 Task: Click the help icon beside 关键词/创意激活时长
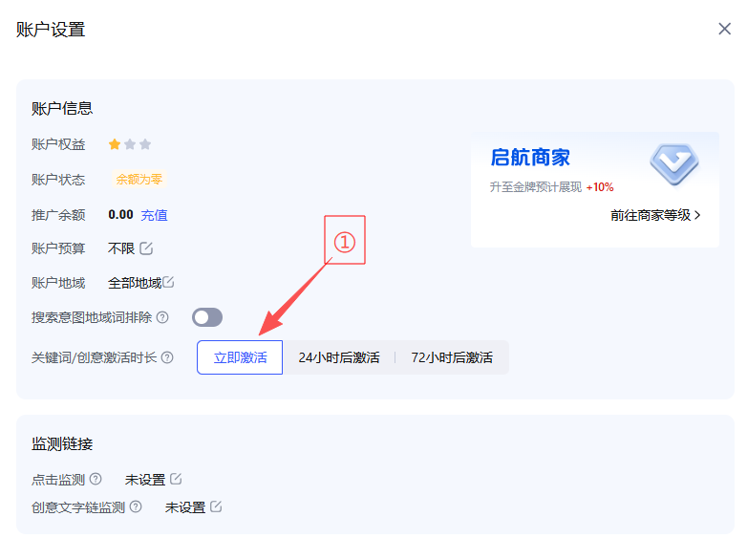click(x=167, y=357)
